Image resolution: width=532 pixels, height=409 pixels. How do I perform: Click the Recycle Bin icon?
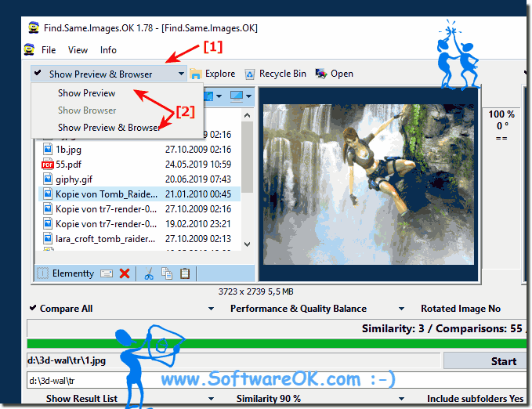pos(250,74)
